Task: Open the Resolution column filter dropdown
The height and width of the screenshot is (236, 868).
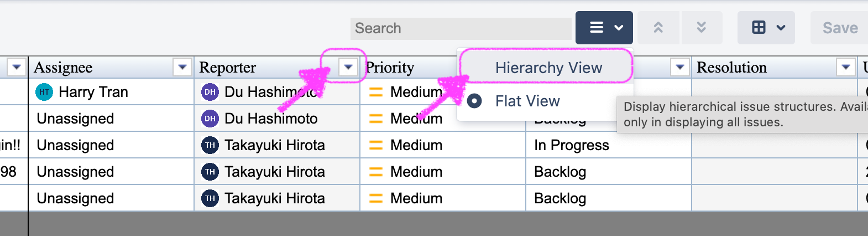Action: point(846,67)
